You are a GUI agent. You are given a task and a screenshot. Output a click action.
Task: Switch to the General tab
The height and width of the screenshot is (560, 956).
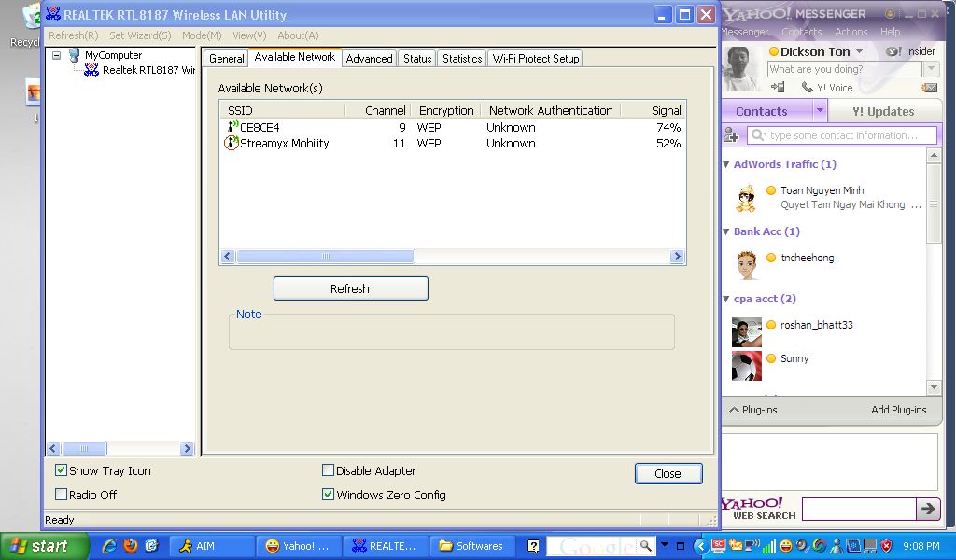(x=226, y=59)
